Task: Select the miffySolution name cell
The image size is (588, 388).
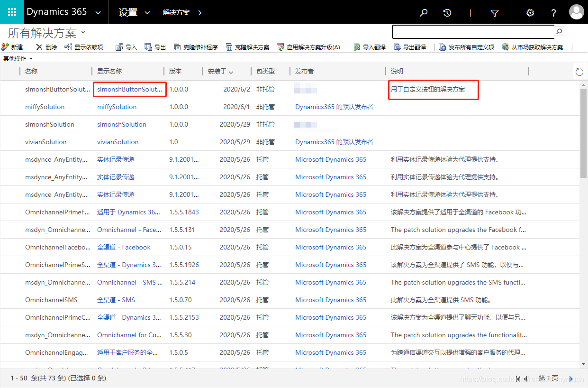Action: 45,107
